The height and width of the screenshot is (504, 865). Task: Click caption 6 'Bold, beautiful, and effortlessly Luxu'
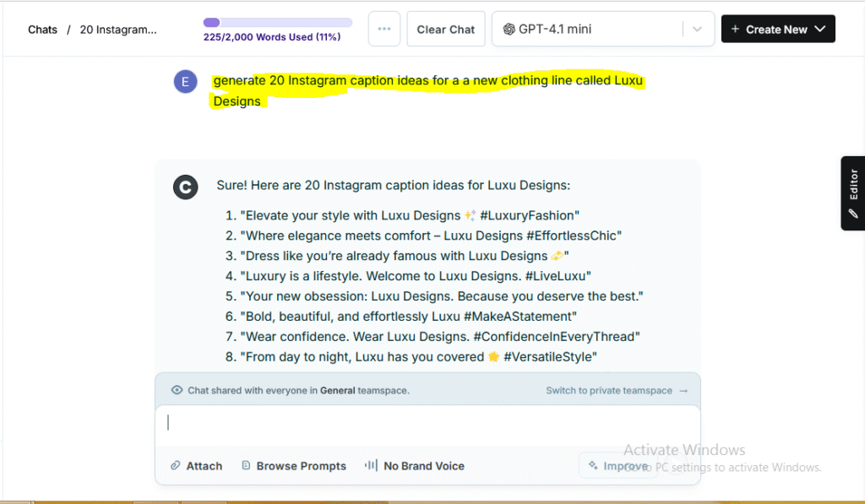[x=408, y=317]
